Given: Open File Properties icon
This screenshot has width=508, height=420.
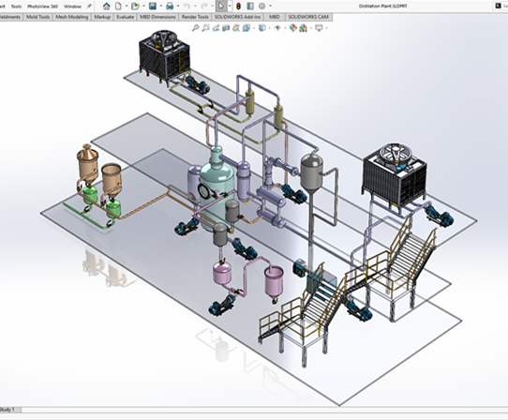Looking at the screenshot, I should pos(250,6).
